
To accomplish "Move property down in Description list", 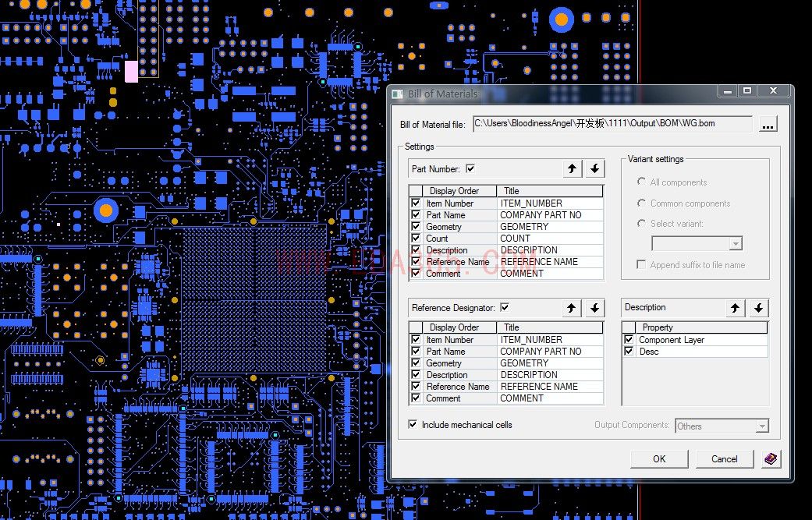I will coord(759,308).
